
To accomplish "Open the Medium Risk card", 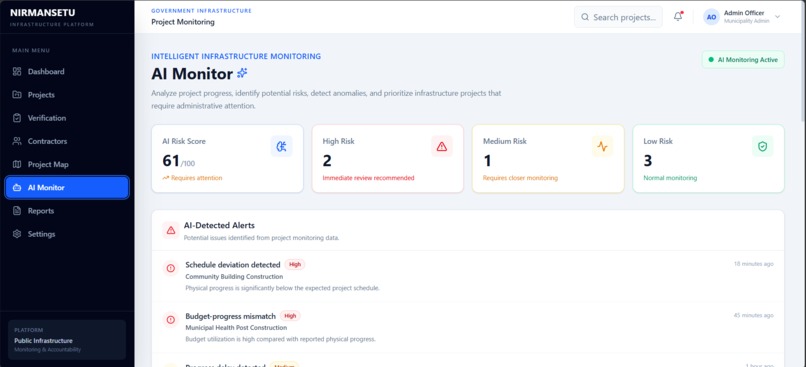I will [548, 159].
